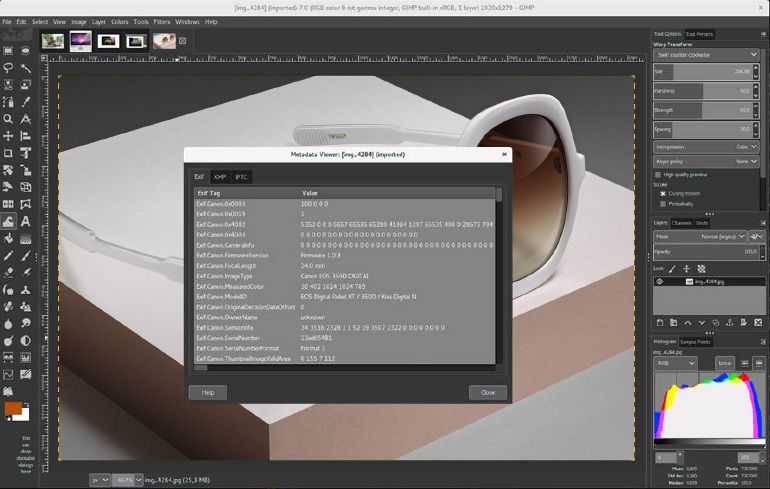The height and width of the screenshot is (489, 770).
Task: Create a new layer group
Action: [674, 323]
